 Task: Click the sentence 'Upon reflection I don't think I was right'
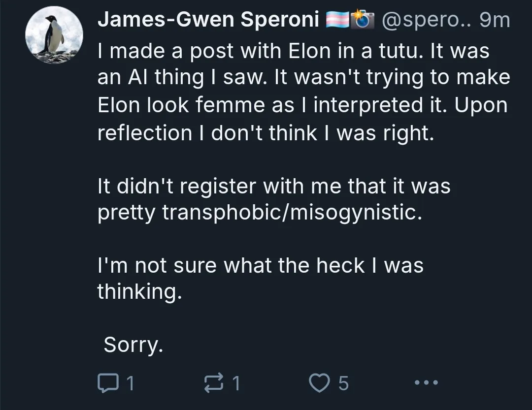click(302, 119)
